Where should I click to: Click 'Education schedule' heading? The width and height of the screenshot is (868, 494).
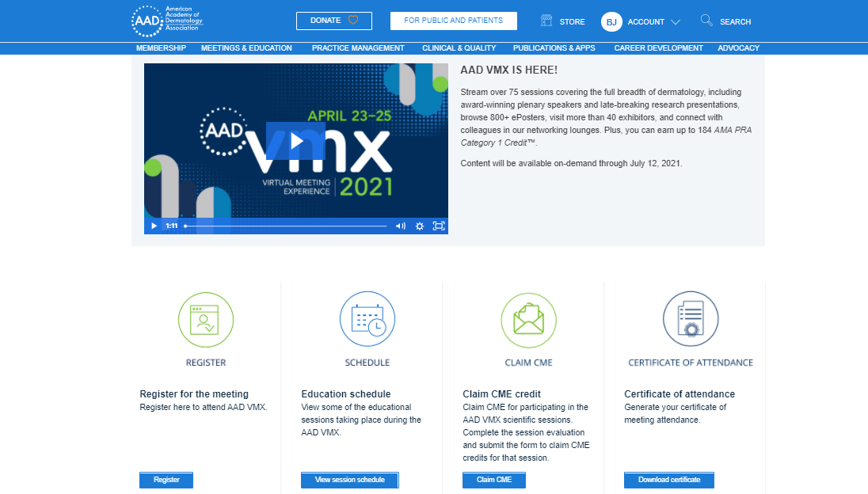point(346,394)
